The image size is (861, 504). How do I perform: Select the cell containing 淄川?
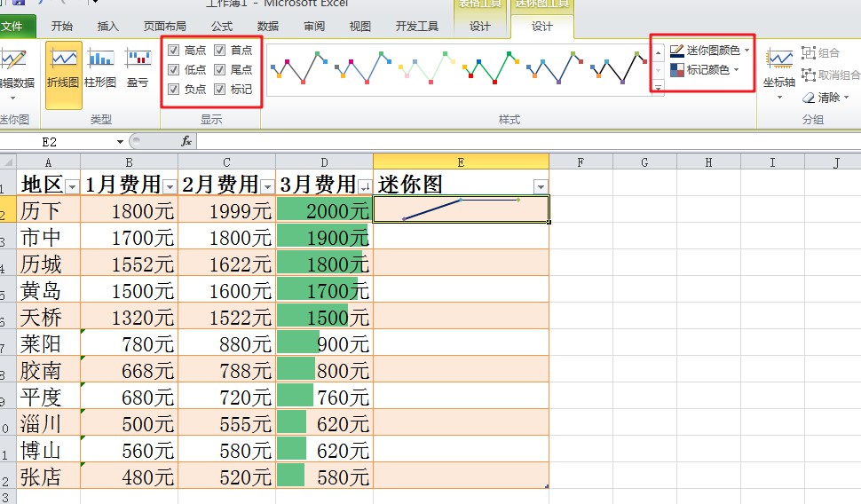click(48, 422)
